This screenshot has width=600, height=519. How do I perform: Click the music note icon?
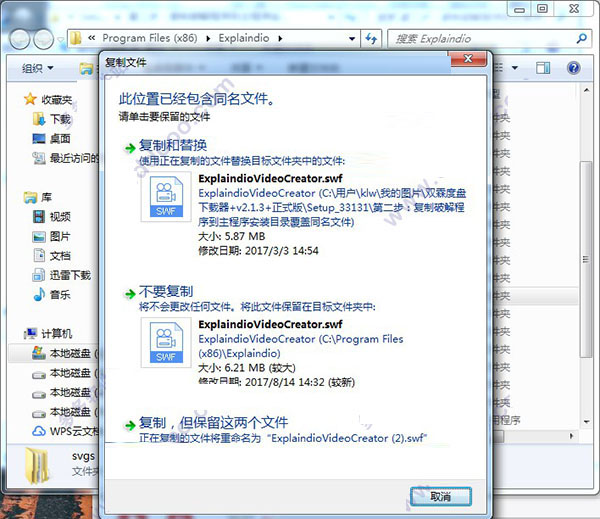(39, 294)
